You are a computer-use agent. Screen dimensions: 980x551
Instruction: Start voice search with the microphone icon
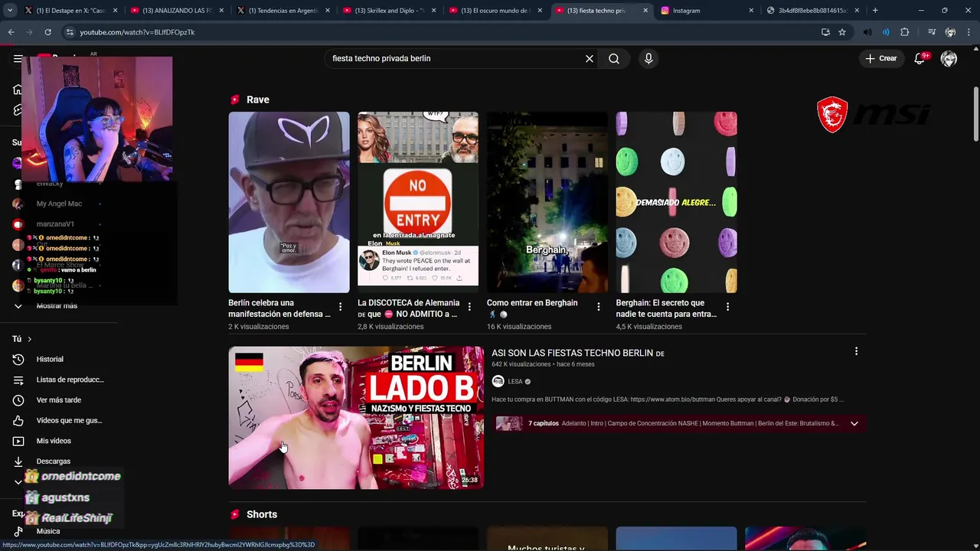pos(648,58)
